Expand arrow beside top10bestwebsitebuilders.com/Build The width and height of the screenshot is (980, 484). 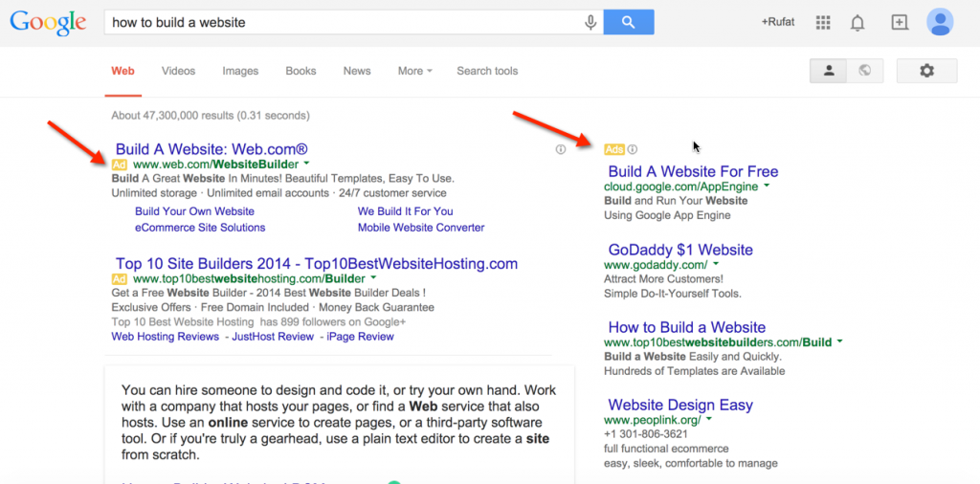pos(839,341)
